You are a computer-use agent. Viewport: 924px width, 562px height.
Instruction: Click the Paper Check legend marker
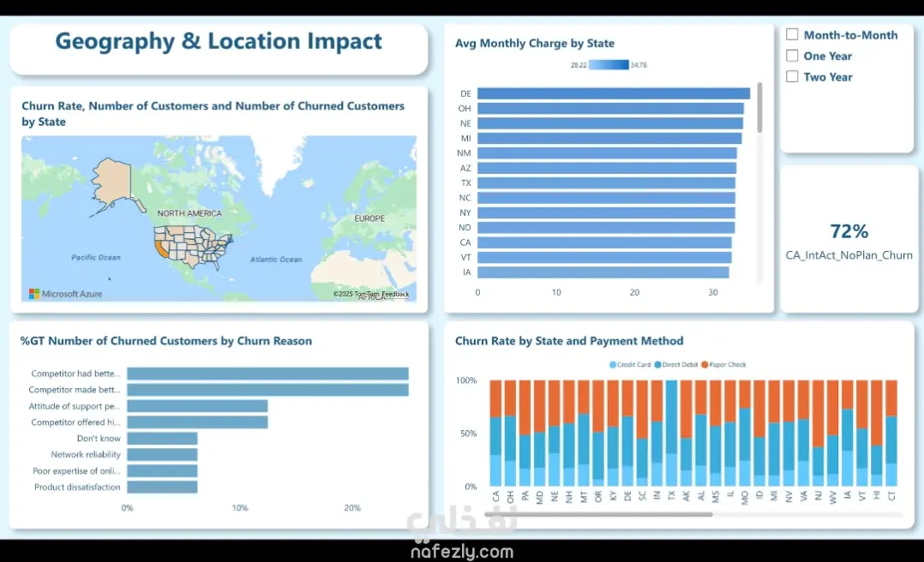click(x=705, y=365)
